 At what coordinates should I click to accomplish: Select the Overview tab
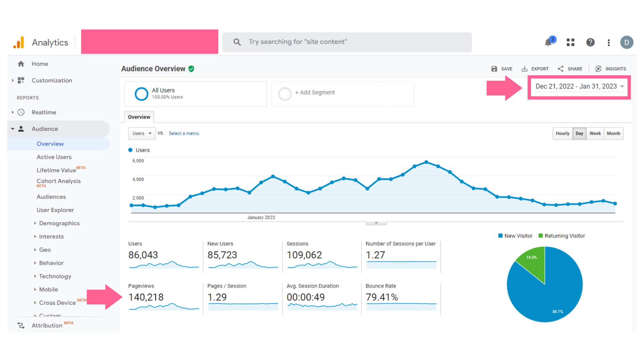[139, 117]
